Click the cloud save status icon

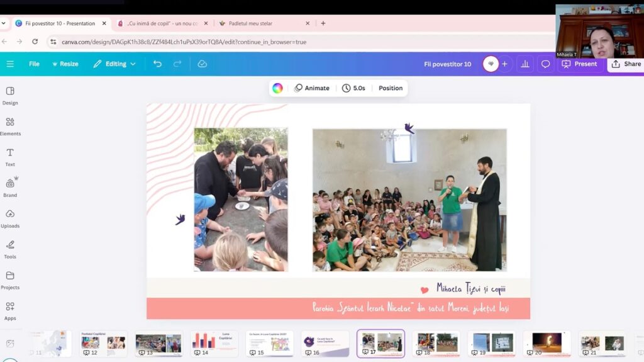tap(202, 64)
